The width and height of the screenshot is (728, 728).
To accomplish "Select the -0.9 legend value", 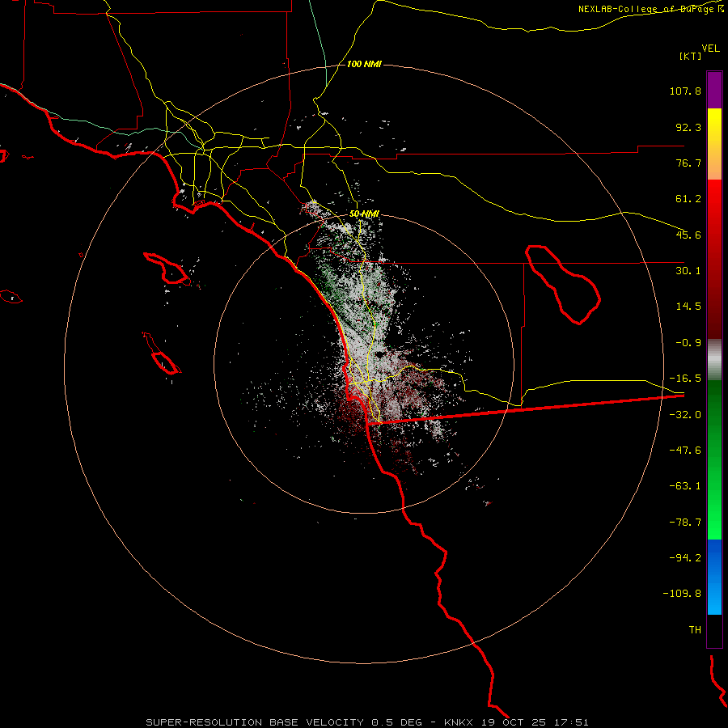I will click(688, 343).
